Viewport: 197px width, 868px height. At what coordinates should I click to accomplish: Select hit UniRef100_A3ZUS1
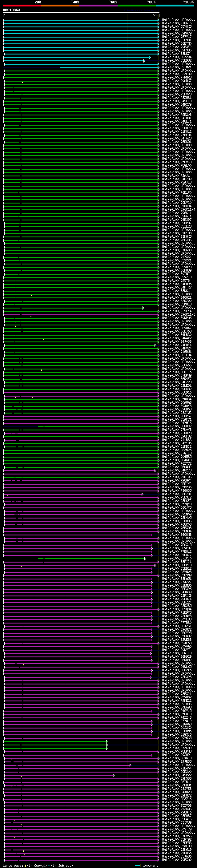pyautogui.click(x=177, y=98)
